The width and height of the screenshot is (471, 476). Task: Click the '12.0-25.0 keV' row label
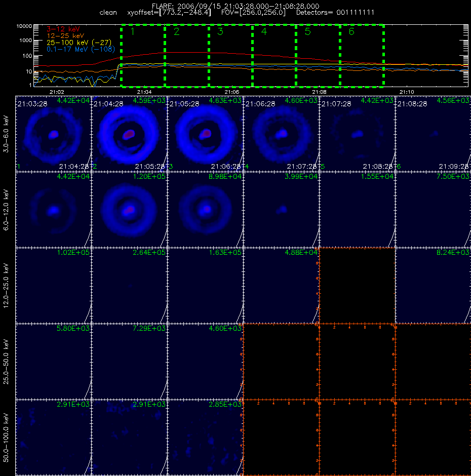click(x=7, y=286)
